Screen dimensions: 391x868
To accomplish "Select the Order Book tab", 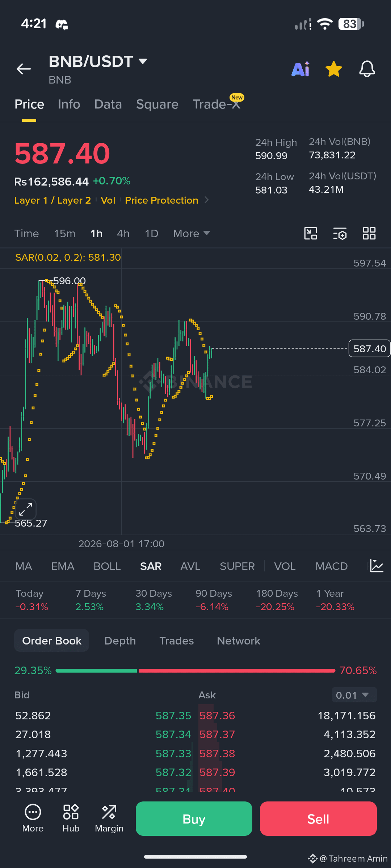I will coord(52,641).
